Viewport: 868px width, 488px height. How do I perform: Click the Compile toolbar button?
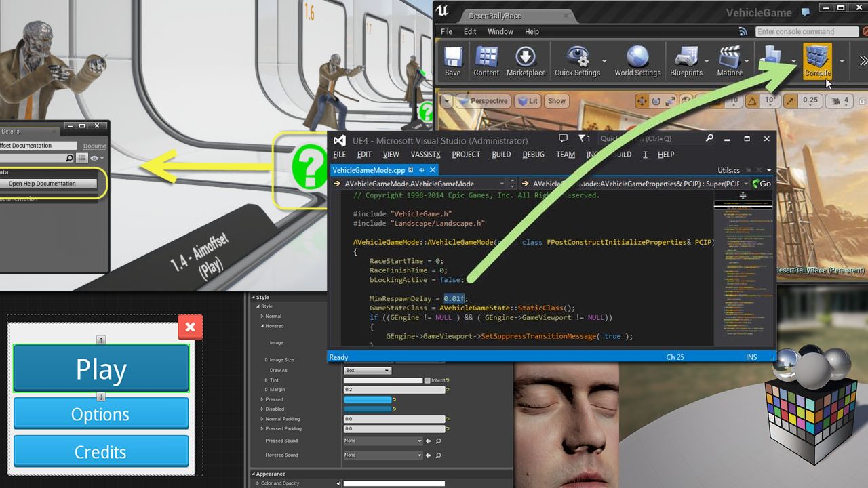(x=817, y=61)
